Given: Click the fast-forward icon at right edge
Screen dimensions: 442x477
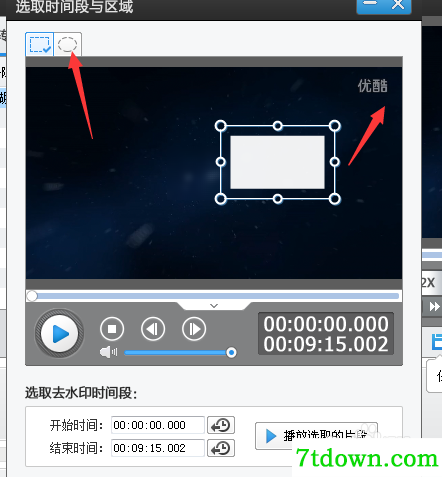Looking at the screenshot, I should pos(434,306).
